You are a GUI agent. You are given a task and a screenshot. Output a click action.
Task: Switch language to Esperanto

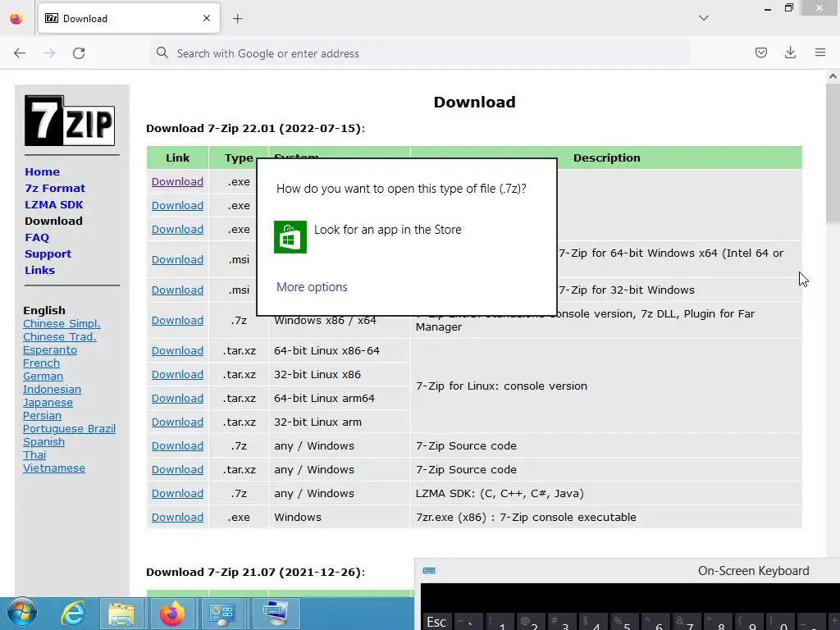50,349
